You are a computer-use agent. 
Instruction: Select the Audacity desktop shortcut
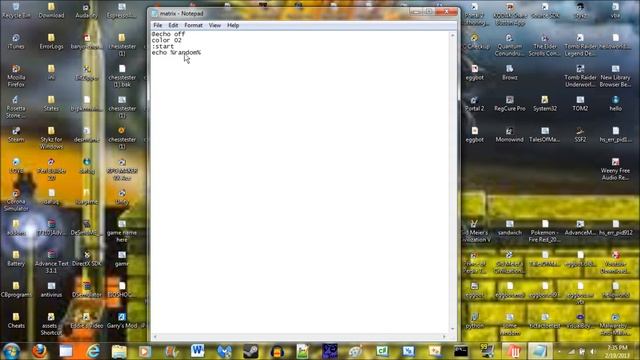tap(87, 11)
